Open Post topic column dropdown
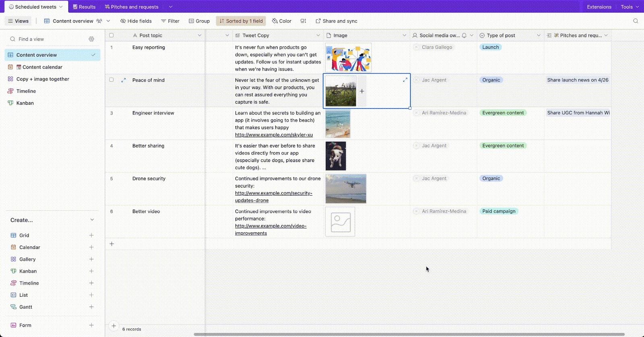This screenshot has height=337, width=644. pos(199,35)
